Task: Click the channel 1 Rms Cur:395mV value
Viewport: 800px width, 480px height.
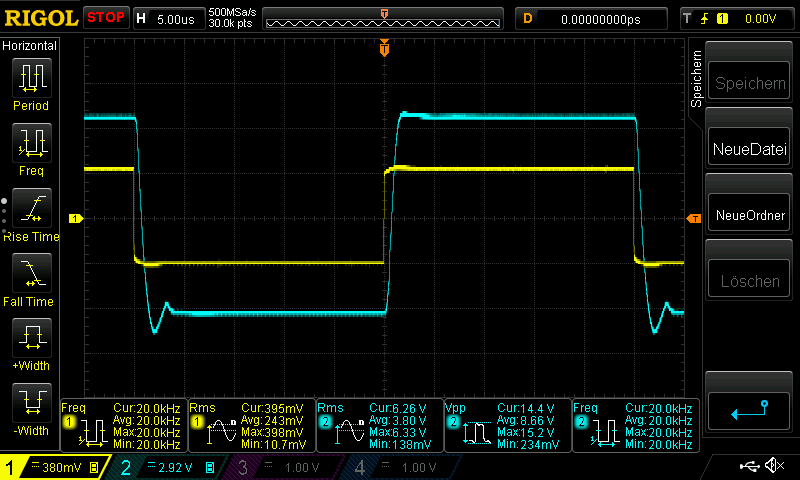Action: tap(272, 409)
